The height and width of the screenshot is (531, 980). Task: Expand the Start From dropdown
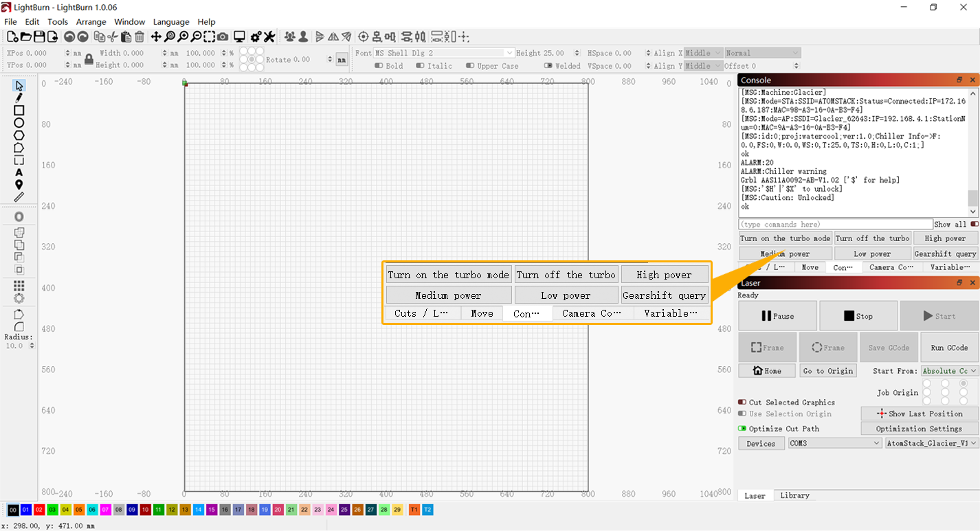pyautogui.click(x=949, y=371)
